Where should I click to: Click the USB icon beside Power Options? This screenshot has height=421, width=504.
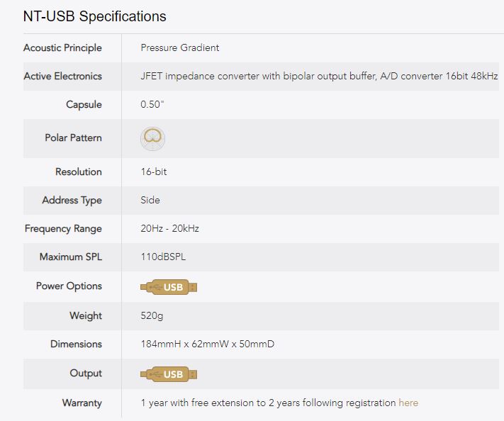[169, 287]
